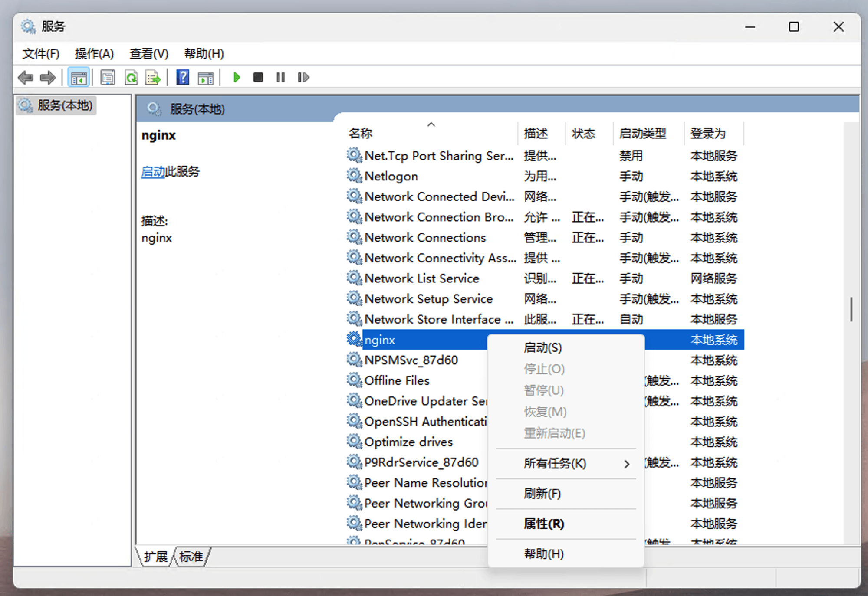The width and height of the screenshot is (868, 596).
Task: Click the refresh/reload icon in toolbar
Action: coord(129,77)
